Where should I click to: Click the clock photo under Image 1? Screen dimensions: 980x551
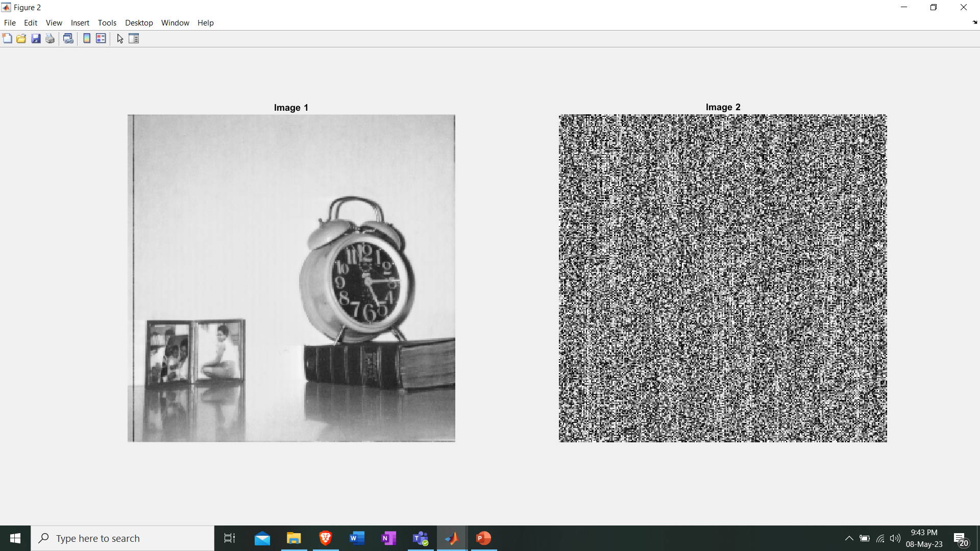291,278
